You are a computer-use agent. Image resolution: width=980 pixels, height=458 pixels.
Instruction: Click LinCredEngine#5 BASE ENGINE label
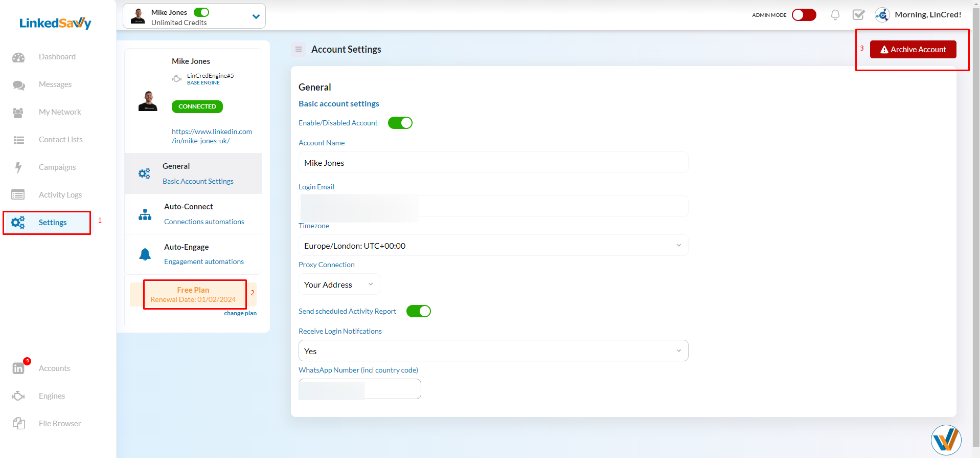(210, 79)
